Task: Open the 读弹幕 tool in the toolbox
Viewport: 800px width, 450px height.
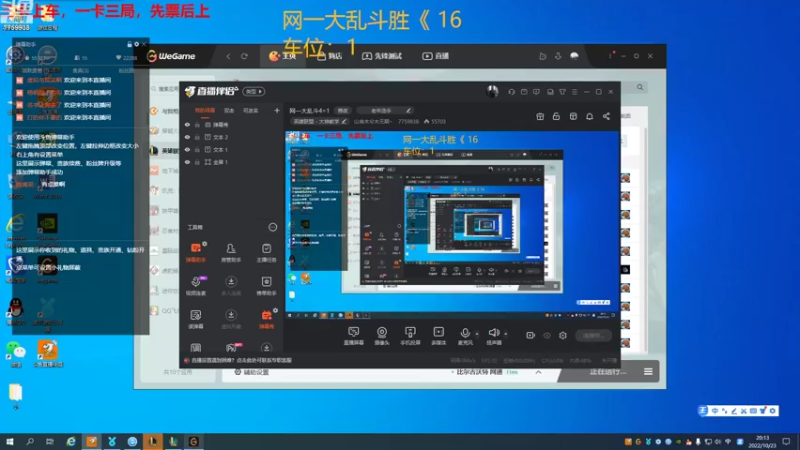Action: 195,318
